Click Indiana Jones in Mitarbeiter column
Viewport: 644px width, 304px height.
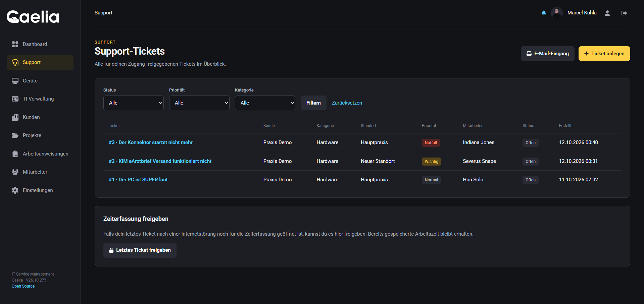click(x=479, y=142)
